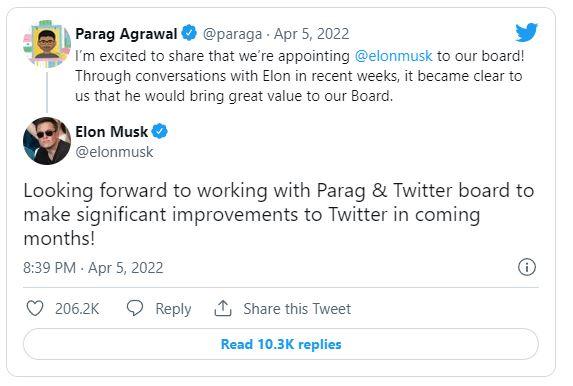
Task: Click the Parag Agrawal display name
Action: pos(126,34)
